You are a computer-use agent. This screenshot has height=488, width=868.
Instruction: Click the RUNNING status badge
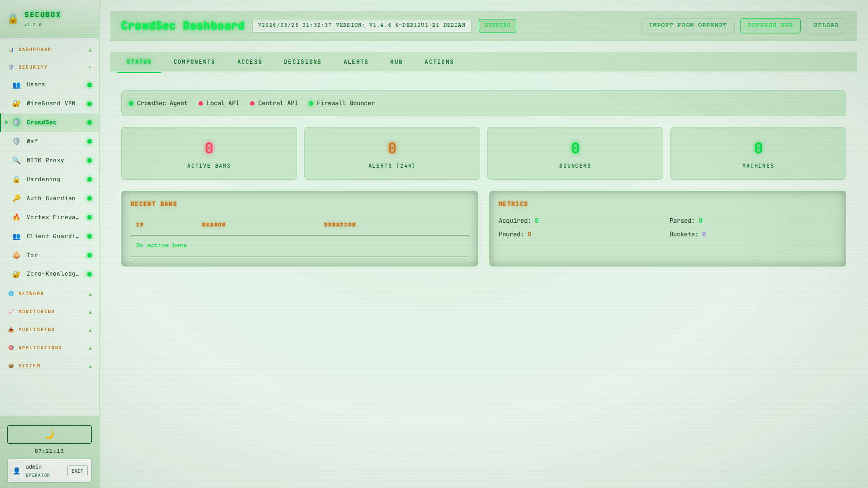(497, 25)
